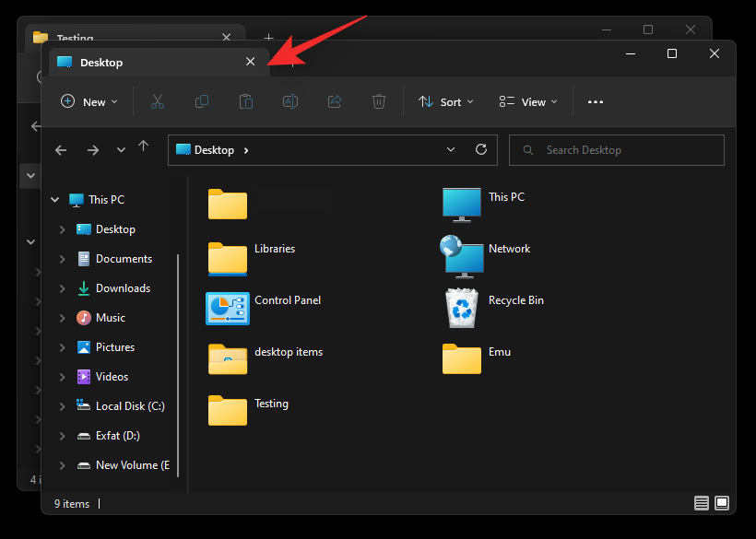This screenshot has width=756, height=539.
Task: Toggle the Up one level navigation arrow
Action: pyautogui.click(x=143, y=149)
